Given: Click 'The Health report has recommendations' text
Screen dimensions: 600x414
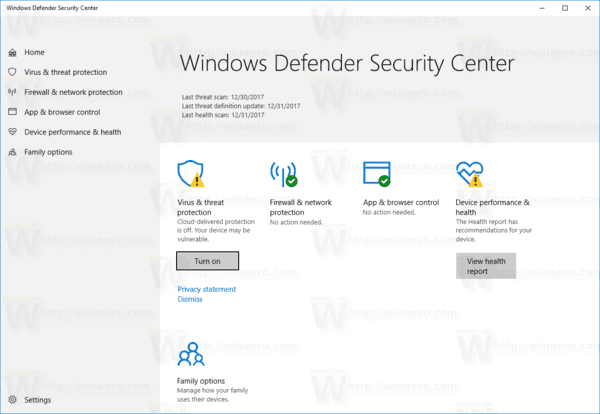Looking at the screenshot, I should point(494,230).
